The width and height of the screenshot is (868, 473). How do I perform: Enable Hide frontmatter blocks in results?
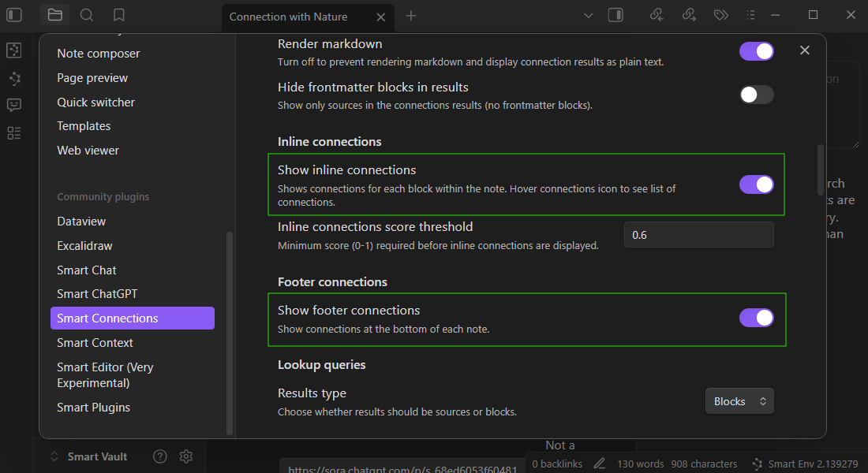coord(756,95)
